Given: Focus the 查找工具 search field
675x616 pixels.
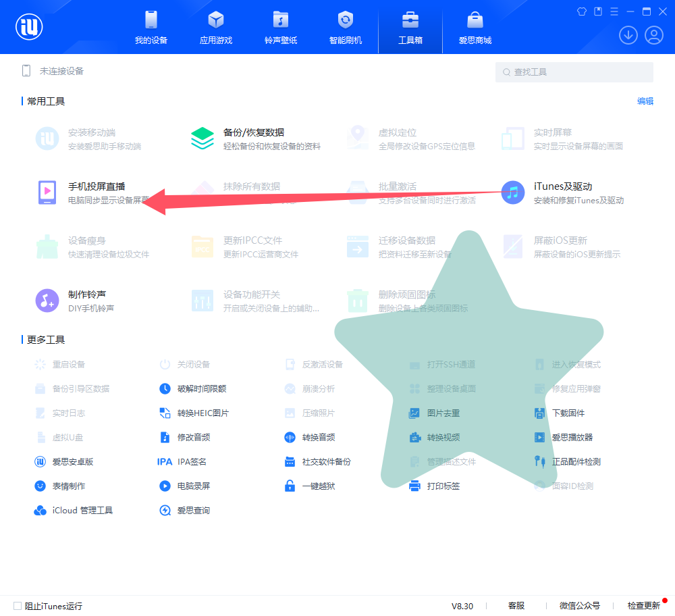Looking at the screenshot, I should [574, 72].
